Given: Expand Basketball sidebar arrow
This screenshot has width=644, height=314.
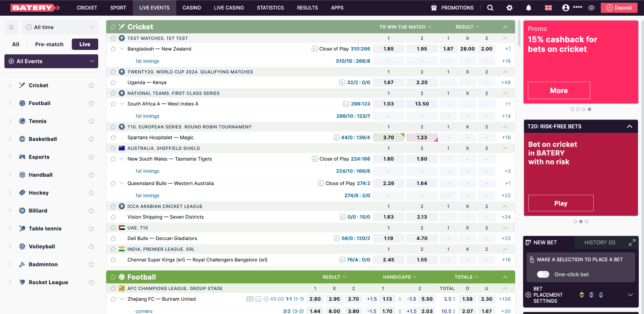Looking at the screenshot, I should (x=10, y=139).
